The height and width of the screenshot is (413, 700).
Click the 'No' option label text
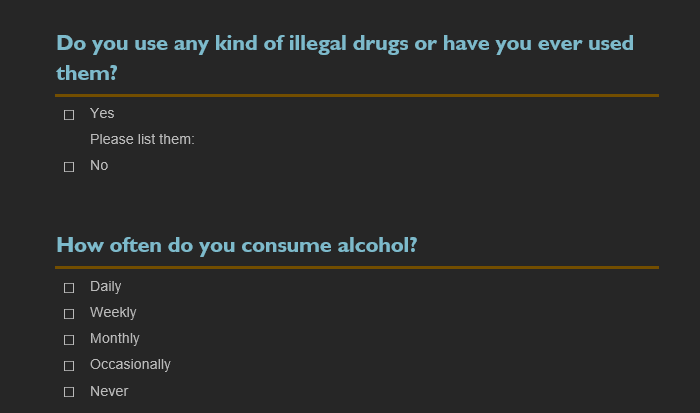[99, 165]
